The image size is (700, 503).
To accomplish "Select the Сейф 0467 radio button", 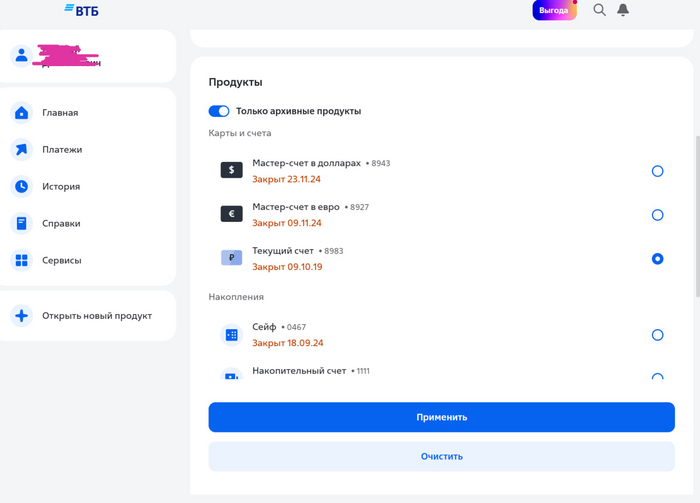I will [x=657, y=335].
